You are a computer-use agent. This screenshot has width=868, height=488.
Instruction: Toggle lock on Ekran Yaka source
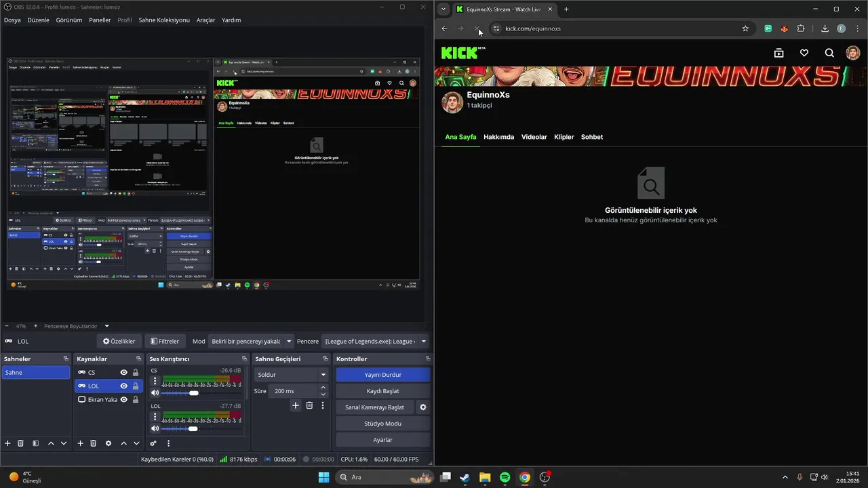tap(136, 399)
